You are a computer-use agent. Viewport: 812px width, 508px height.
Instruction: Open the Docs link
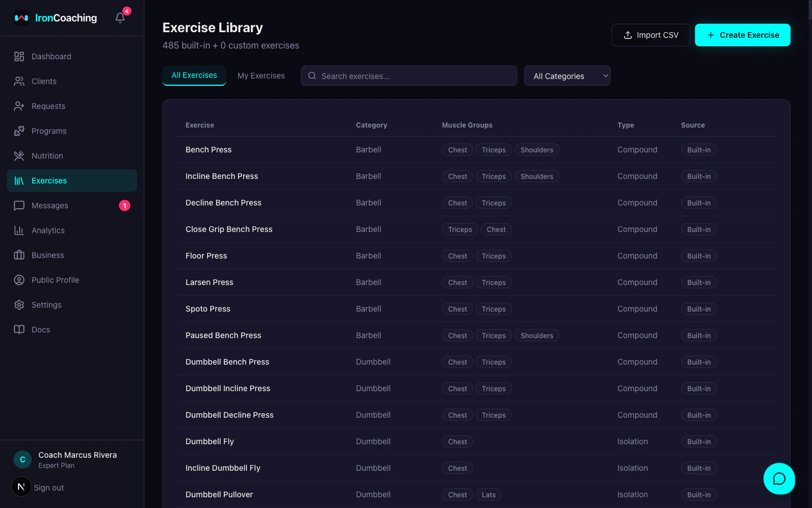coord(72,330)
